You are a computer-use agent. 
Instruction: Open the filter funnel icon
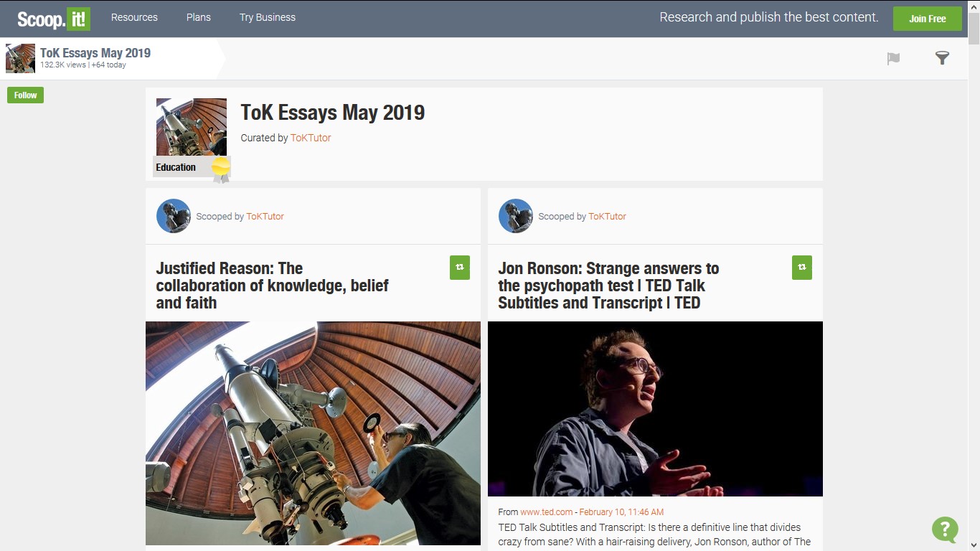coord(942,58)
